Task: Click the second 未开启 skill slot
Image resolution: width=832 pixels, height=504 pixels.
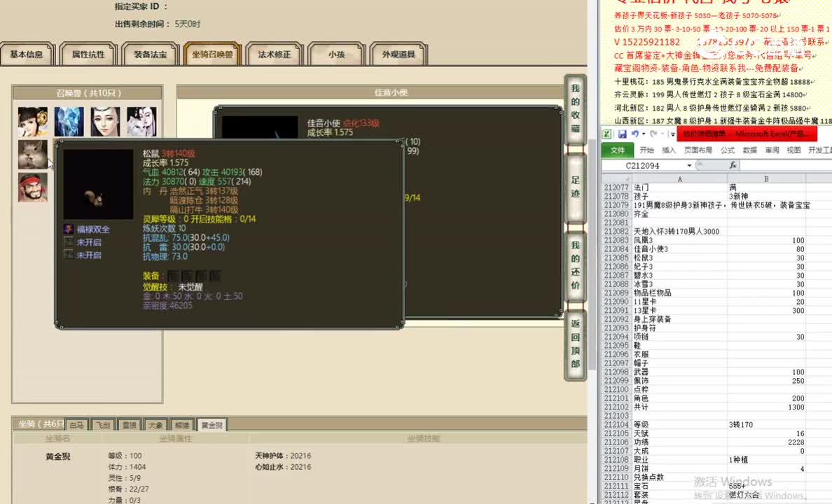Action: 69,255
